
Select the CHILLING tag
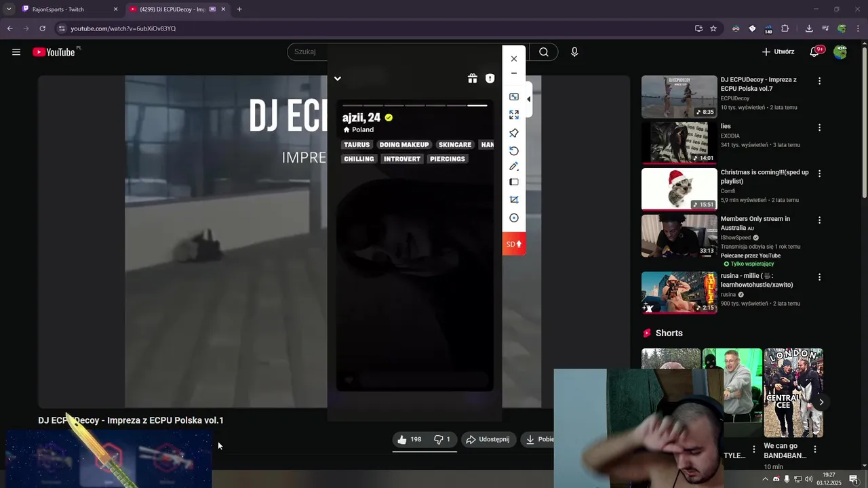(x=359, y=159)
